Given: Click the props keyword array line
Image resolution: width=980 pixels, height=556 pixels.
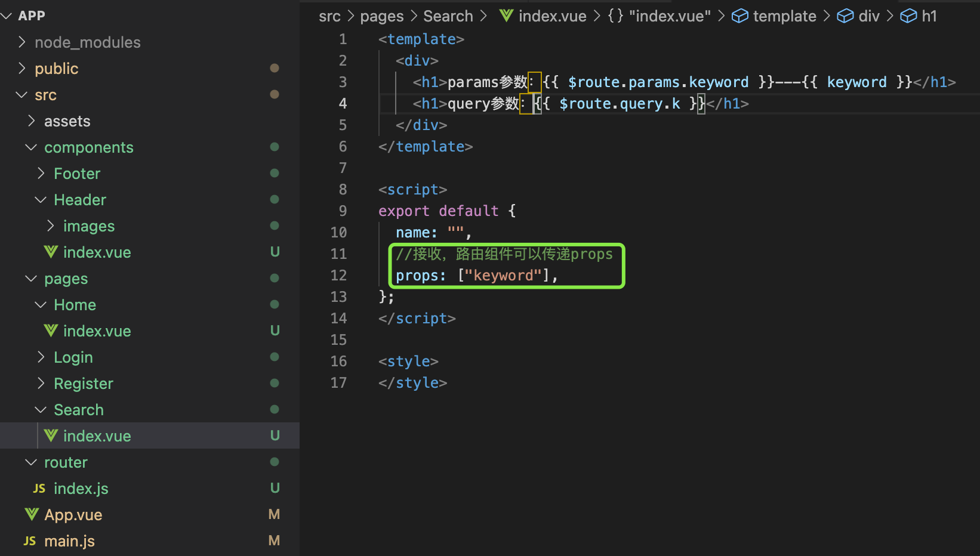Looking at the screenshot, I should (476, 276).
